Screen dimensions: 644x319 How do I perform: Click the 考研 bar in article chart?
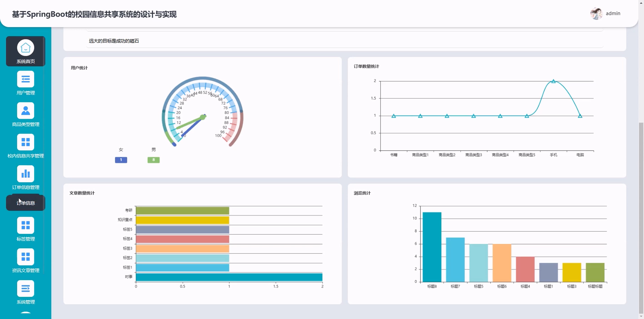click(x=182, y=211)
